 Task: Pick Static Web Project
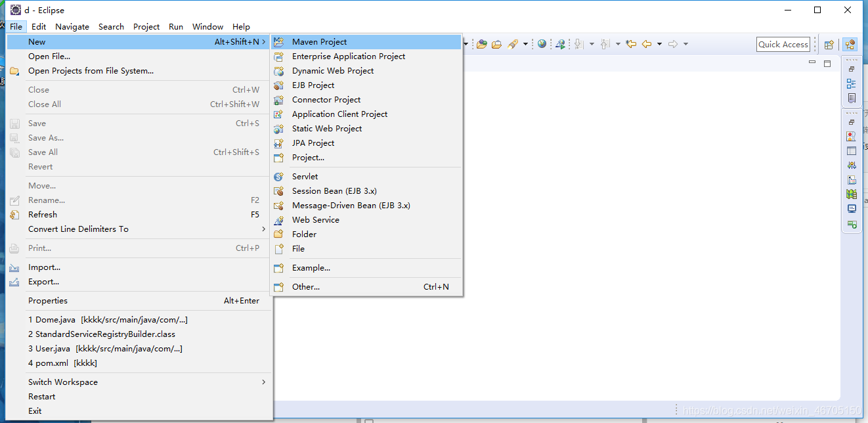(x=366, y=129)
